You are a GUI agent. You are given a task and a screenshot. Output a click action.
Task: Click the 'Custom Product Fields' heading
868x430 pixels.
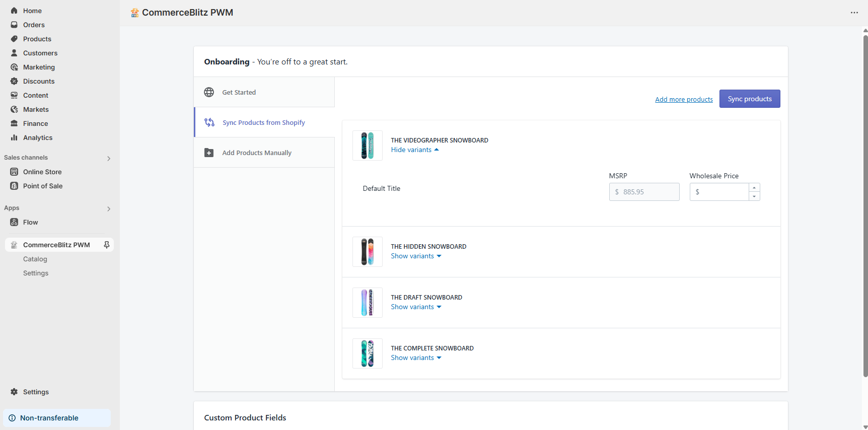coord(245,418)
